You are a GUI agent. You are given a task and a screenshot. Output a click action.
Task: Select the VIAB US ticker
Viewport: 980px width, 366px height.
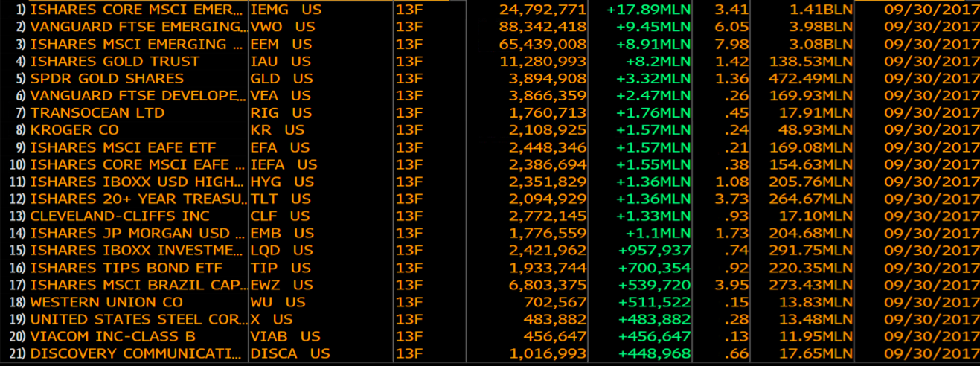[x=286, y=336]
